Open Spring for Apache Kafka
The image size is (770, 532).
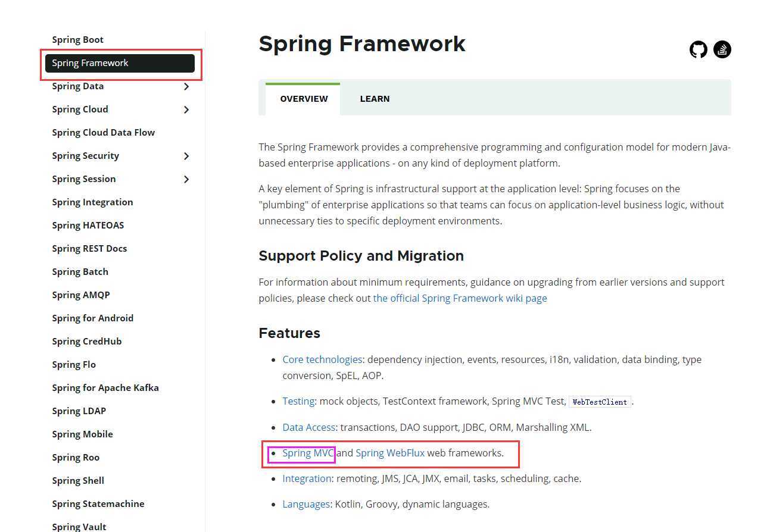pos(105,388)
